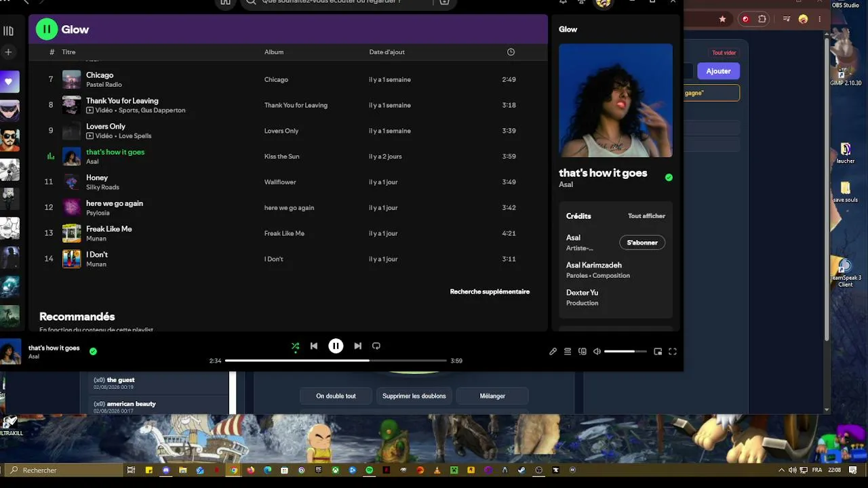Click On double tout in the browser page
Screen dimensions: 868x488
(x=336, y=396)
